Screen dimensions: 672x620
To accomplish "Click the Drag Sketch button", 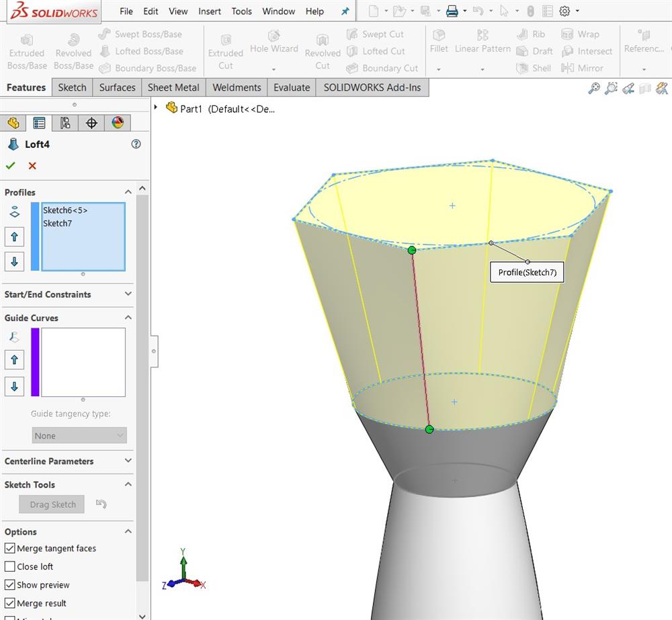I will tap(52, 504).
